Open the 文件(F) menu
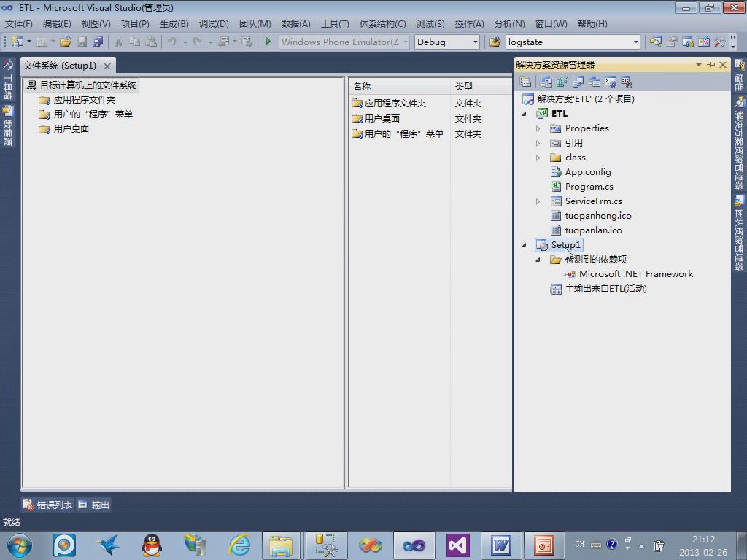 click(x=18, y=24)
